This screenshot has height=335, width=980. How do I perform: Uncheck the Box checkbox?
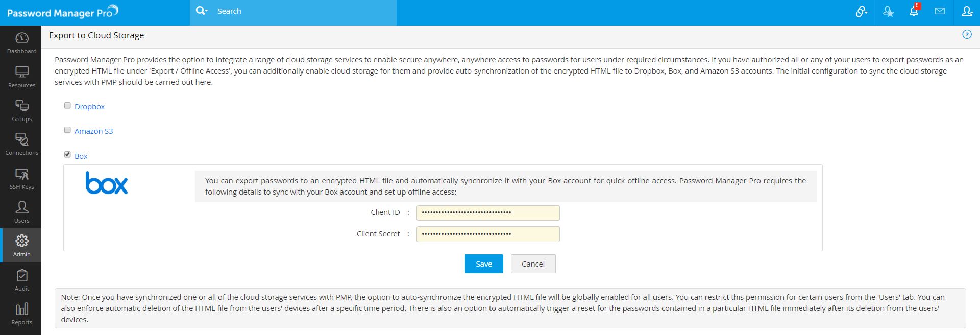[x=67, y=154]
